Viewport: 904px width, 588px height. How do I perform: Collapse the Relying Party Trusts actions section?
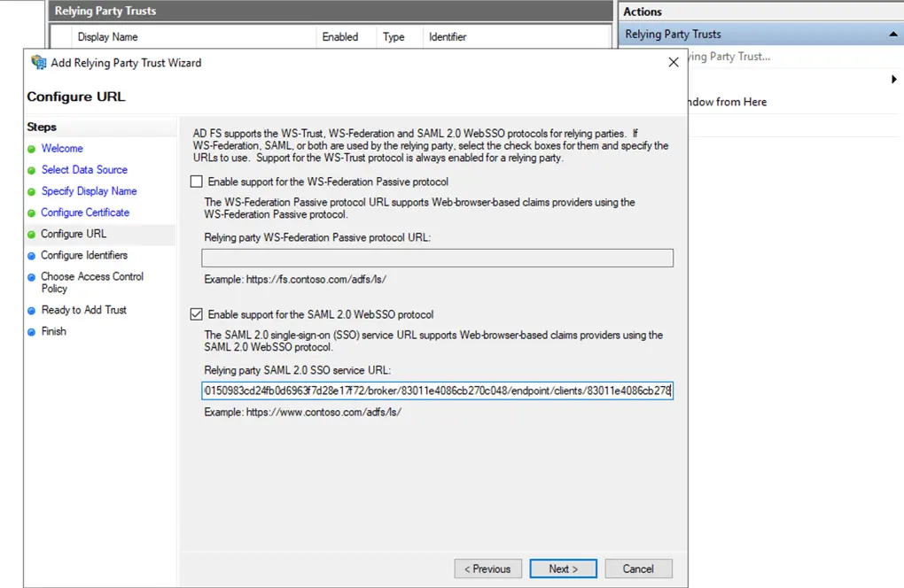892,35
